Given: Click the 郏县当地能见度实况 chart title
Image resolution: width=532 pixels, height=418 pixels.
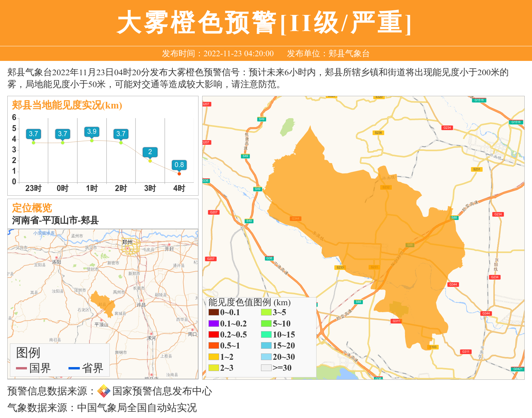Looking at the screenshot, I should 67,105.
